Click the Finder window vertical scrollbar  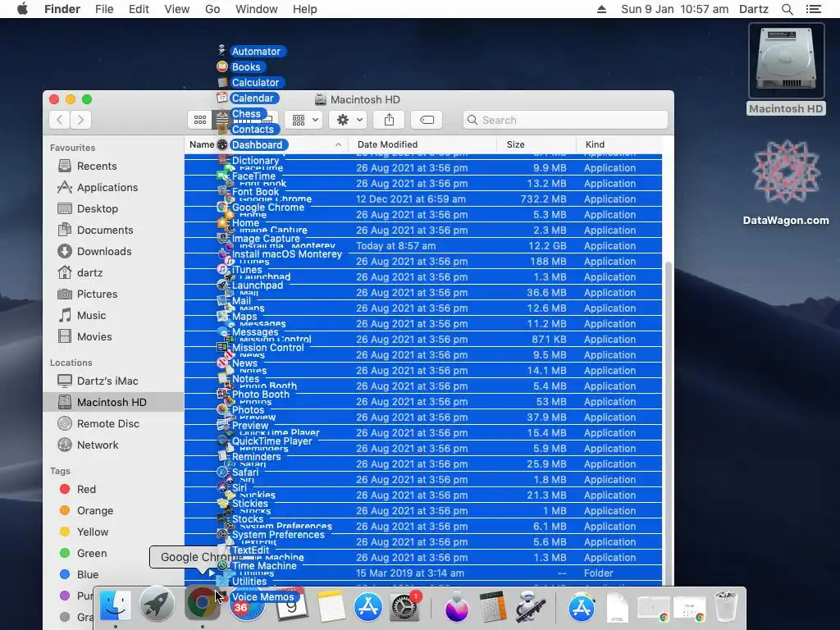(x=668, y=423)
